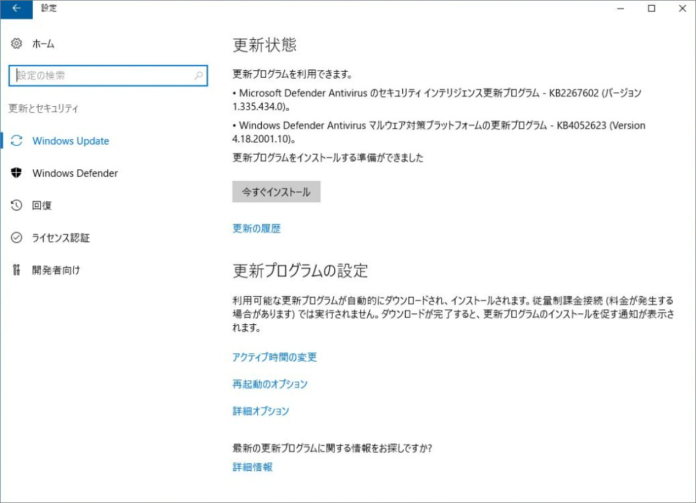
Task: Select the ホーム text label in sidebar
Action: point(43,44)
